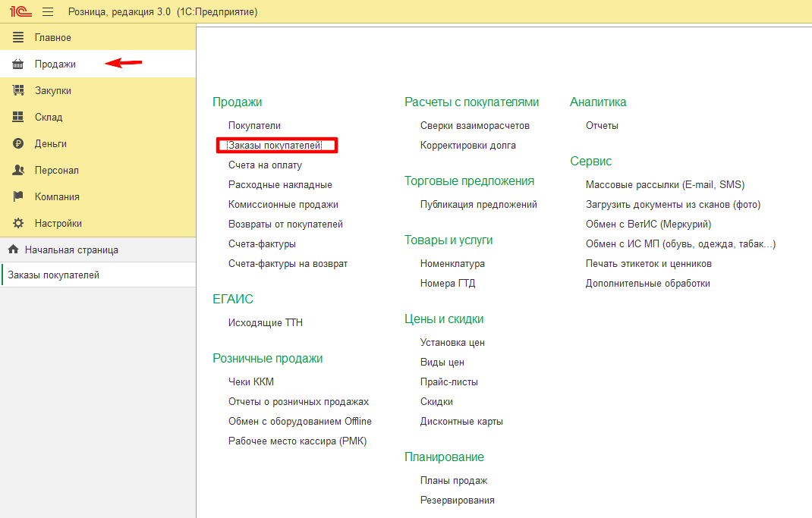Open the Заказы покупателей link in Продажи

[x=275, y=146]
